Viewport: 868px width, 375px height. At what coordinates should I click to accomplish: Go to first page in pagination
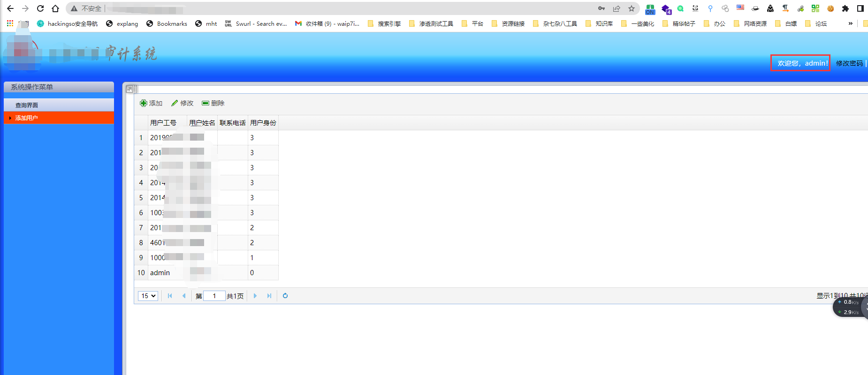[x=170, y=296]
